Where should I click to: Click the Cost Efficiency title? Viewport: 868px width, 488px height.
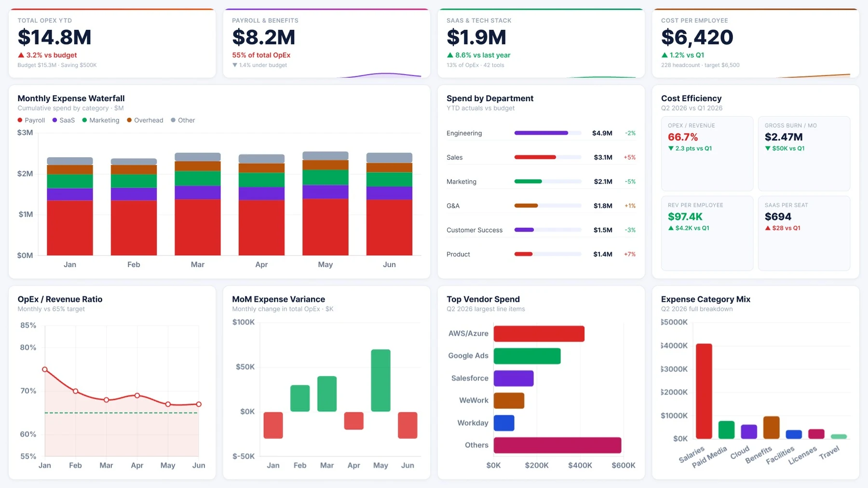(x=692, y=98)
